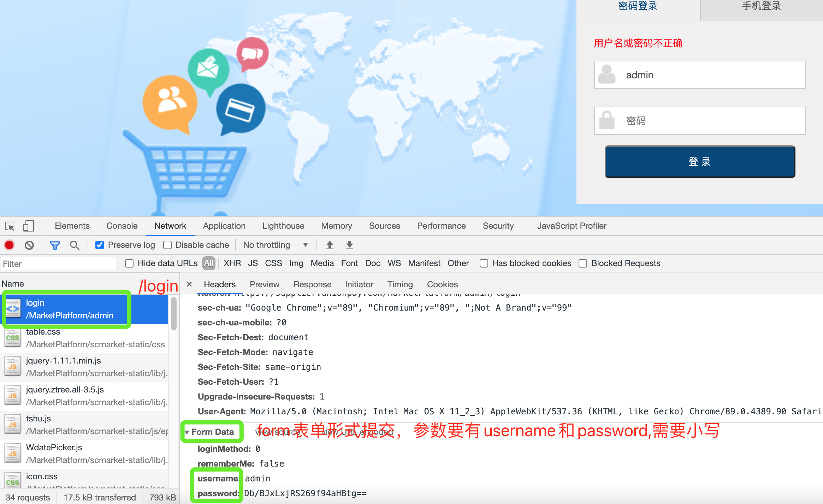Screen dimensions: 823x504
Task: Open the No throttling dropdown
Action: click(x=276, y=245)
